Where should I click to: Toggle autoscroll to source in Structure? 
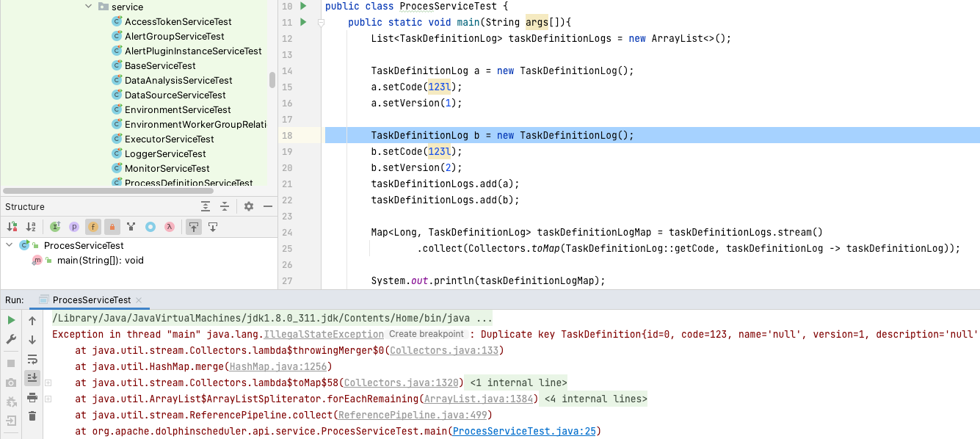click(x=194, y=227)
